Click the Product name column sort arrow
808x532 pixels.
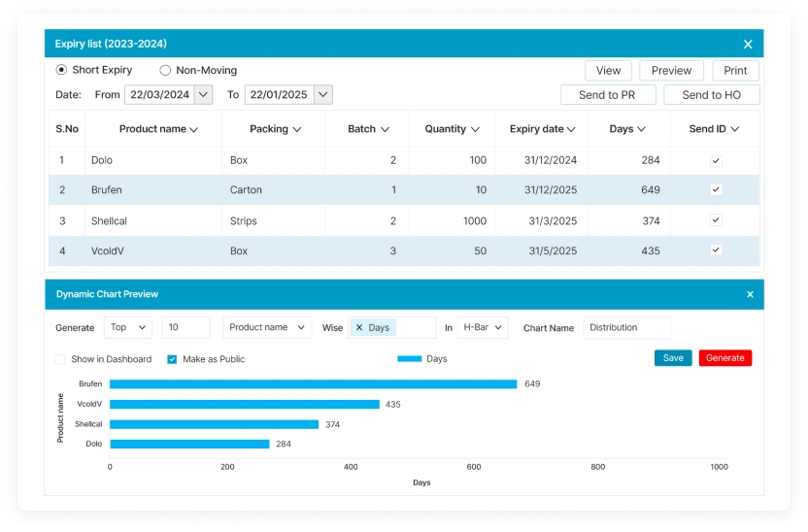pyautogui.click(x=194, y=129)
